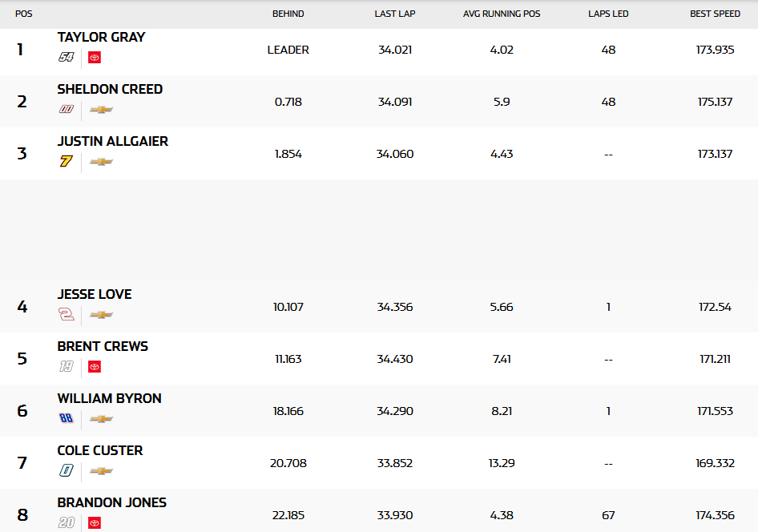Select driver name William Byron
This screenshot has width=758, height=532.
point(109,399)
